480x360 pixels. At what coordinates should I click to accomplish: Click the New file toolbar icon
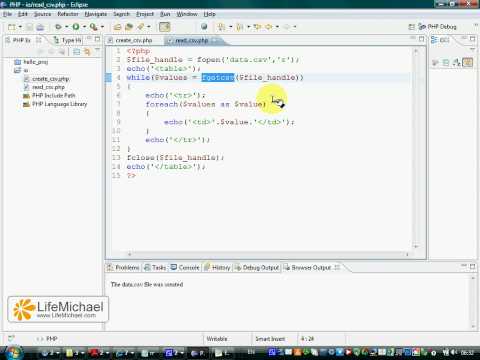pyautogui.click(x=12, y=27)
